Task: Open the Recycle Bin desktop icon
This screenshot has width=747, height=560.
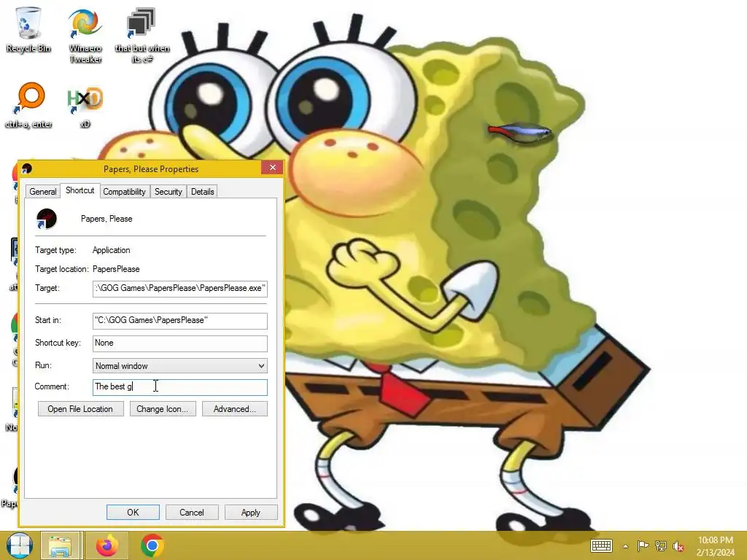Action: click(x=28, y=29)
